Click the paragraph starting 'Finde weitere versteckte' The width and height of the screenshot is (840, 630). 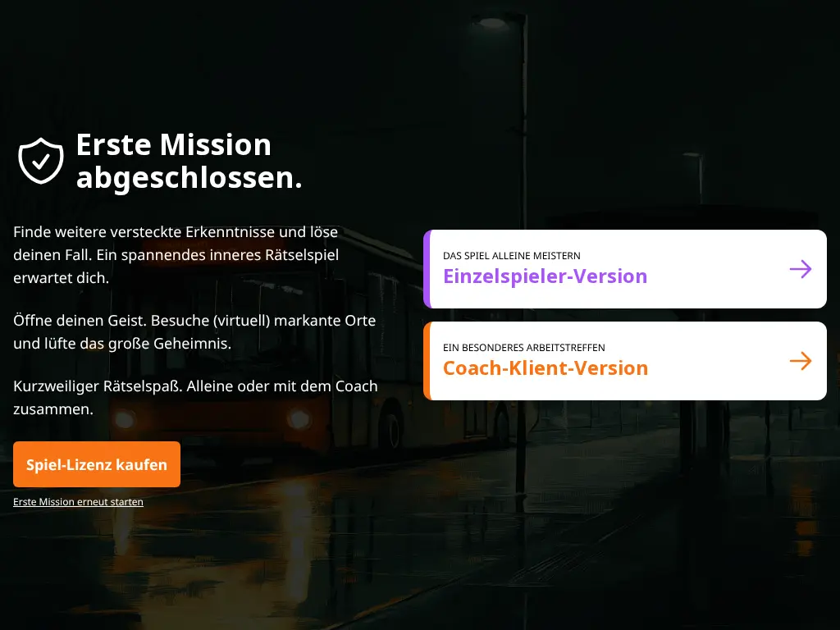point(176,255)
